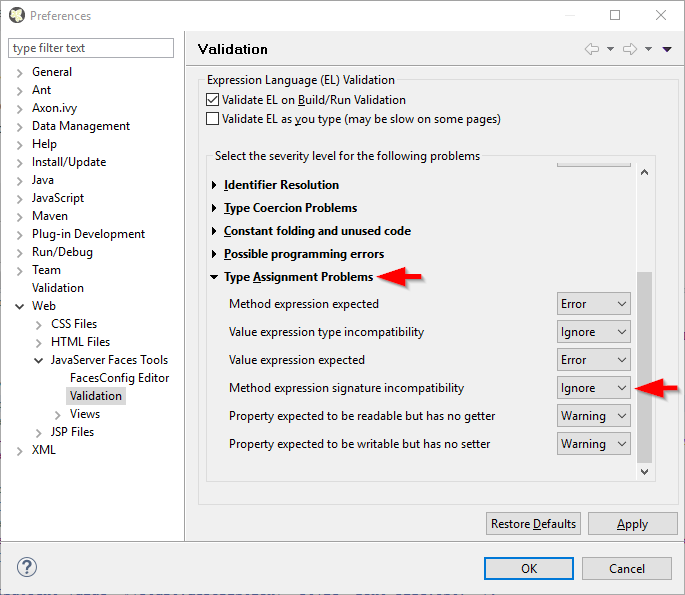685x595 pixels.
Task: Expand the Run/Debug node arrow
Action: click(19, 253)
